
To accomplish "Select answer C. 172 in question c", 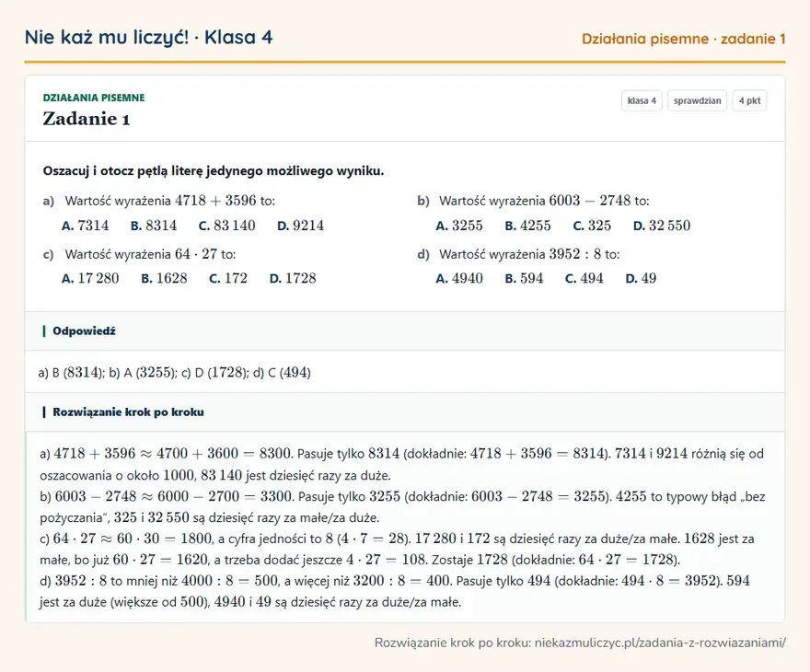I will pyautogui.click(x=228, y=278).
